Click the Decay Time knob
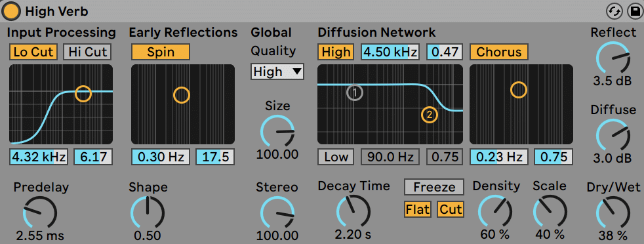Image resolution: width=644 pixels, height=244 pixels. (353, 212)
